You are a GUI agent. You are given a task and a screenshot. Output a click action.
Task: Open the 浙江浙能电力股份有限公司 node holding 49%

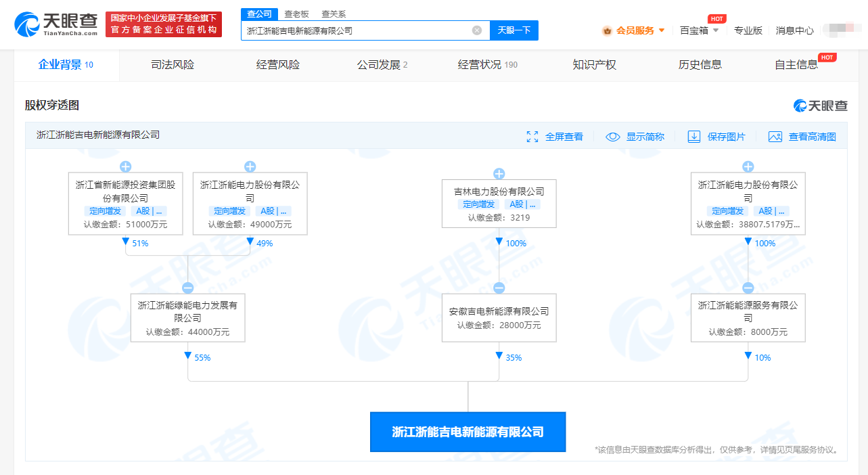point(250,204)
